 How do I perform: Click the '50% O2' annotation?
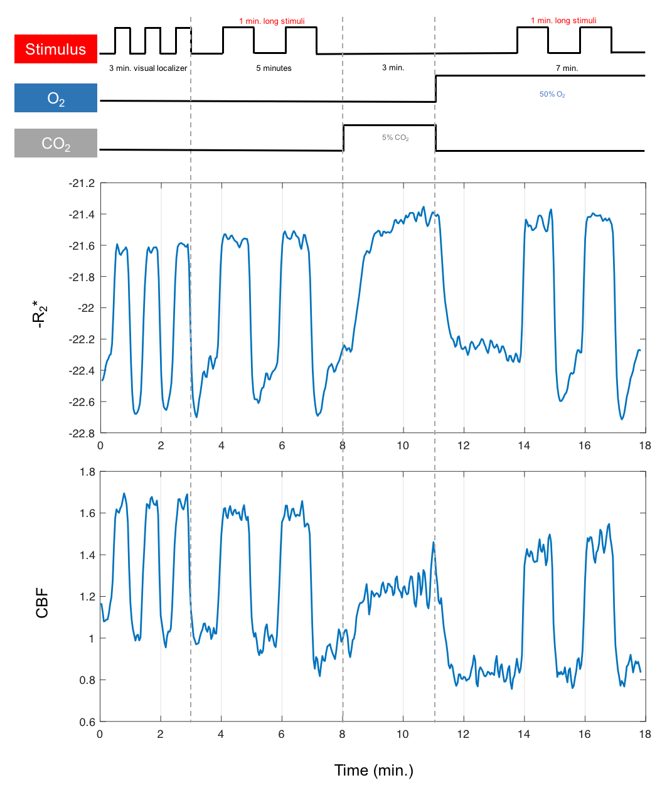tap(552, 95)
